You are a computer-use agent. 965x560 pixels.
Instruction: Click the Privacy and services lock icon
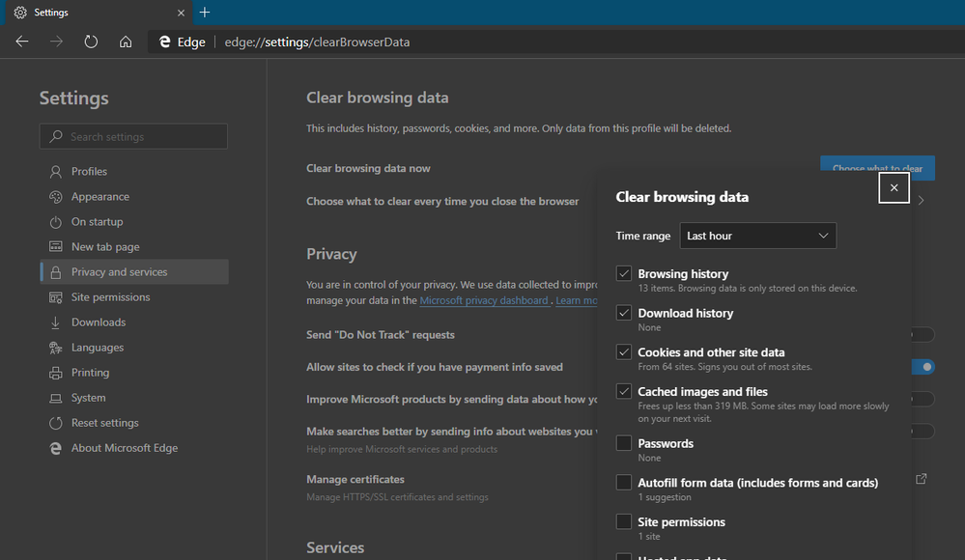click(55, 272)
